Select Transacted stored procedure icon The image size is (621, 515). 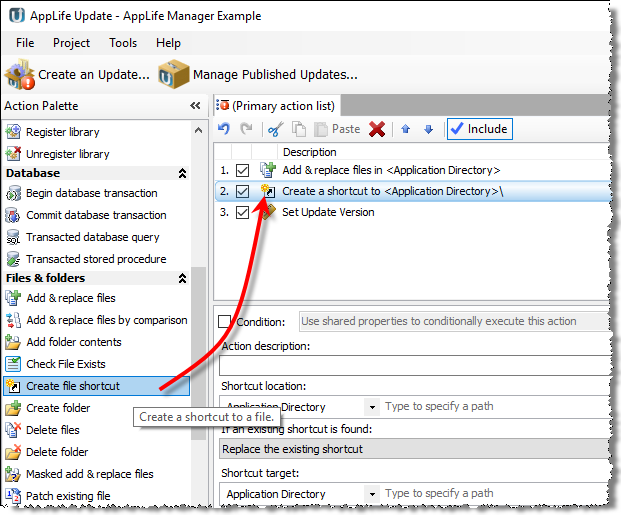click(x=13, y=259)
